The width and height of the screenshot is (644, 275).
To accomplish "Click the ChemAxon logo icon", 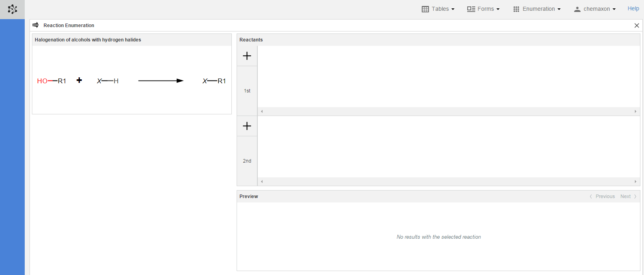I will [x=12, y=9].
